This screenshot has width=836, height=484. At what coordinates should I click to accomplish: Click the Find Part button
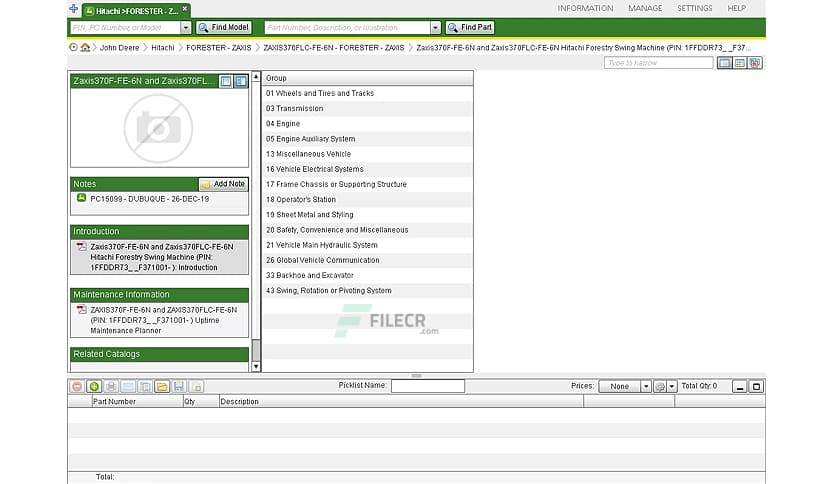click(x=470, y=27)
